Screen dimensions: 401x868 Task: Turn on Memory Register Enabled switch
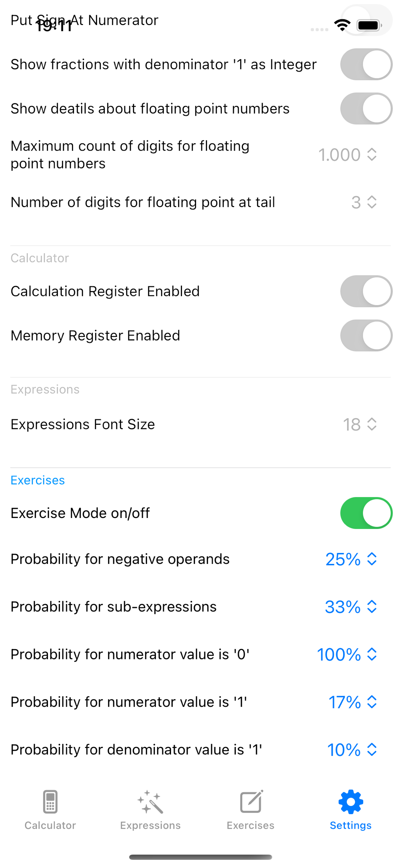coord(366,335)
